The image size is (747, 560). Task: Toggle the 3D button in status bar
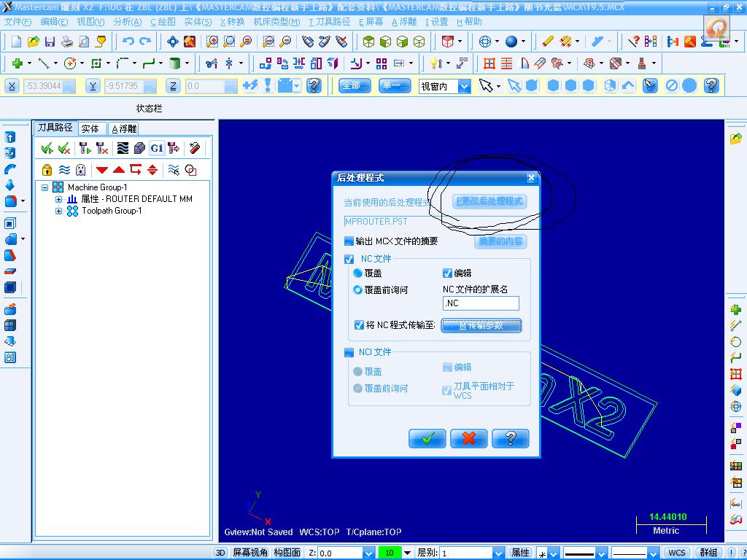(x=220, y=553)
